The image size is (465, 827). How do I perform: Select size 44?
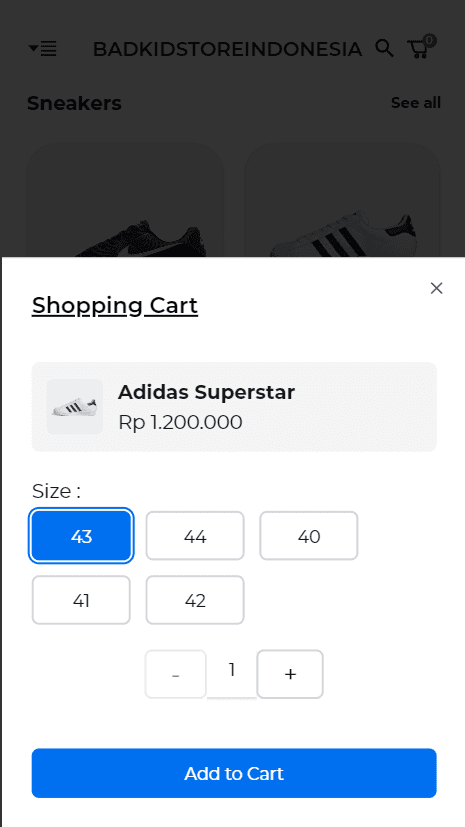tap(195, 536)
